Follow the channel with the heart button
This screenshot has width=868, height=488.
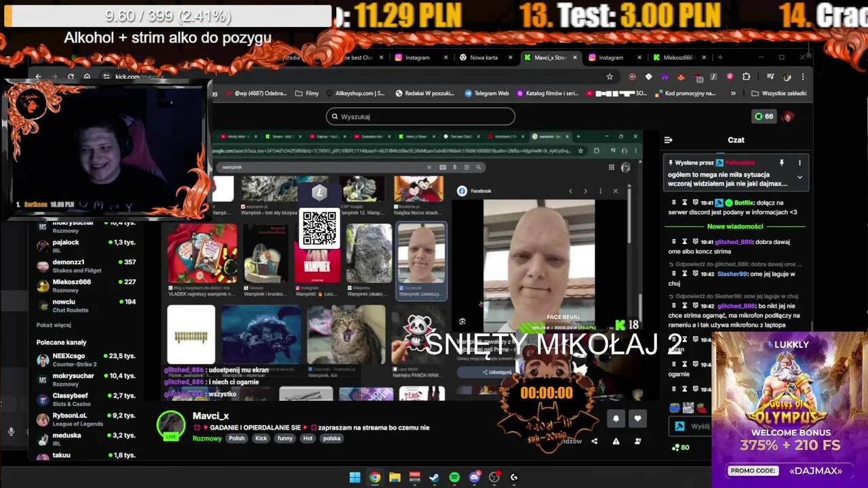click(637, 419)
